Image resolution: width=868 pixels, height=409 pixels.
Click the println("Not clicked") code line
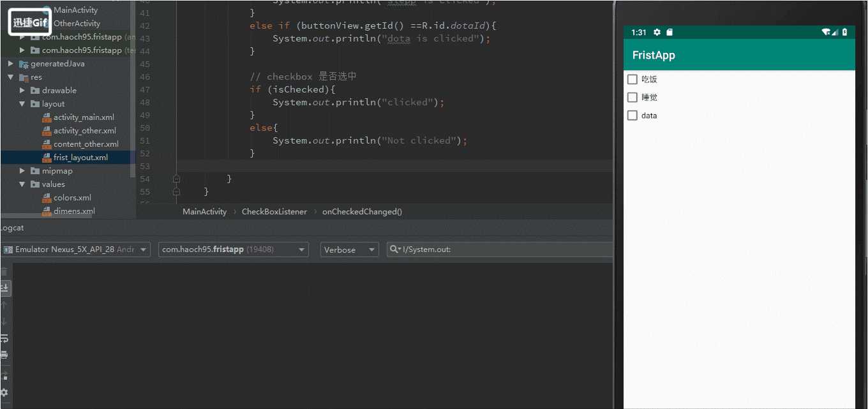point(370,140)
